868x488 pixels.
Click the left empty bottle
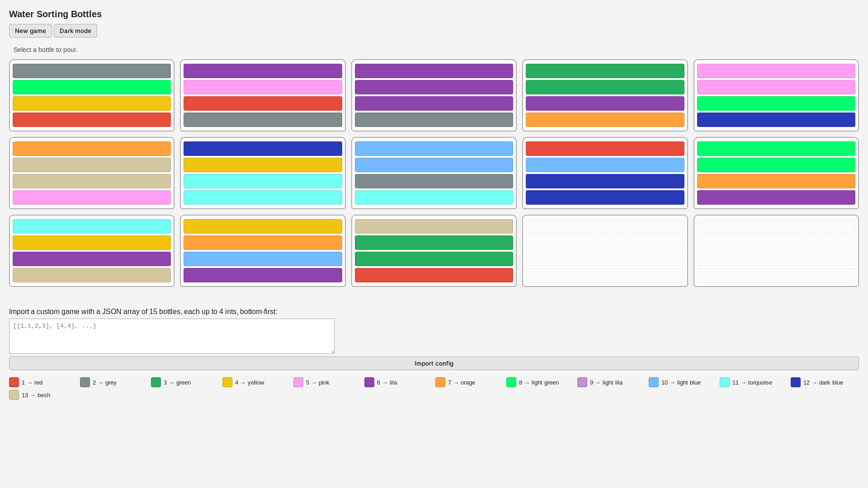[x=605, y=251]
